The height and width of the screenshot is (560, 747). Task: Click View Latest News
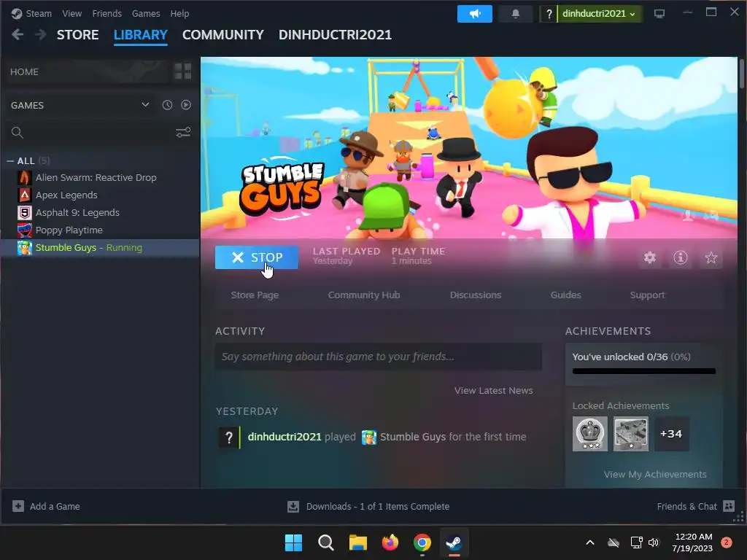click(x=494, y=391)
